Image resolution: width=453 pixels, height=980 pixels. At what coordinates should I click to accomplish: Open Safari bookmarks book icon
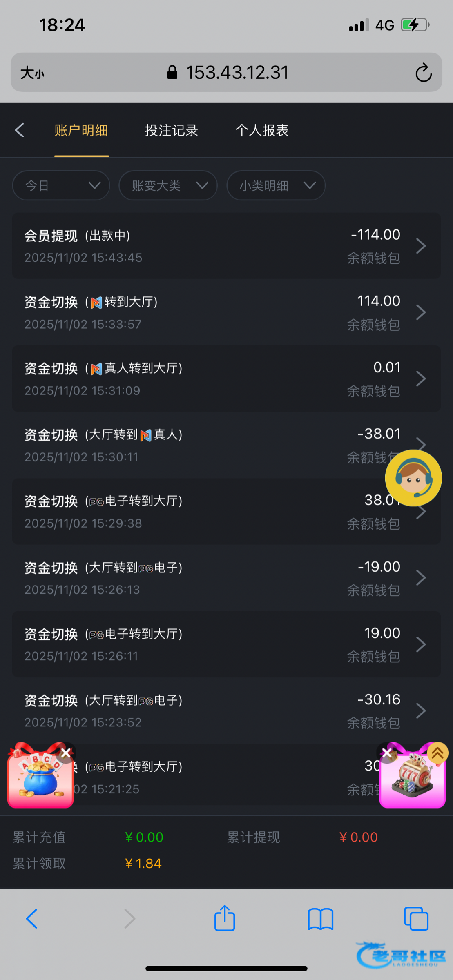tap(321, 919)
